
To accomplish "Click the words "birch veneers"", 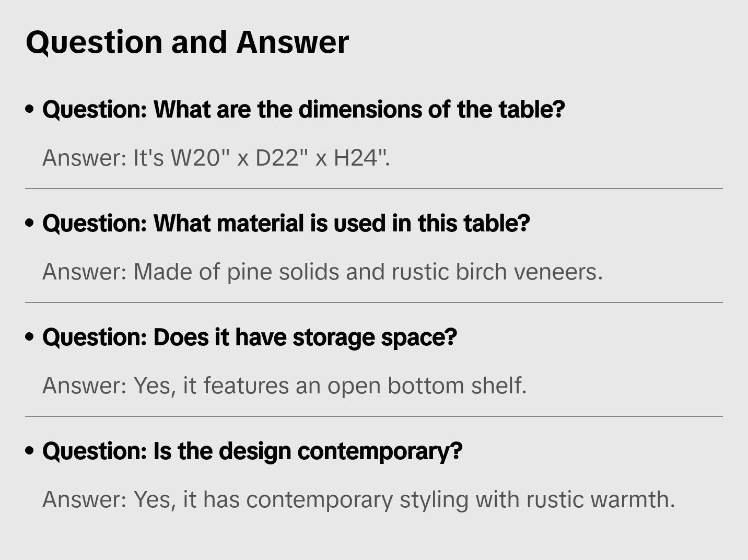I will click(529, 272).
